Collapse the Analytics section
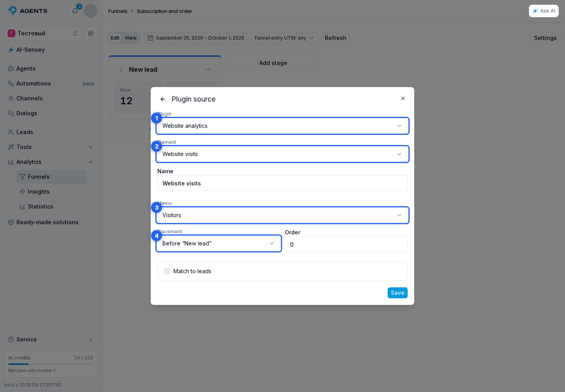This screenshot has height=392, width=565. 51,162
